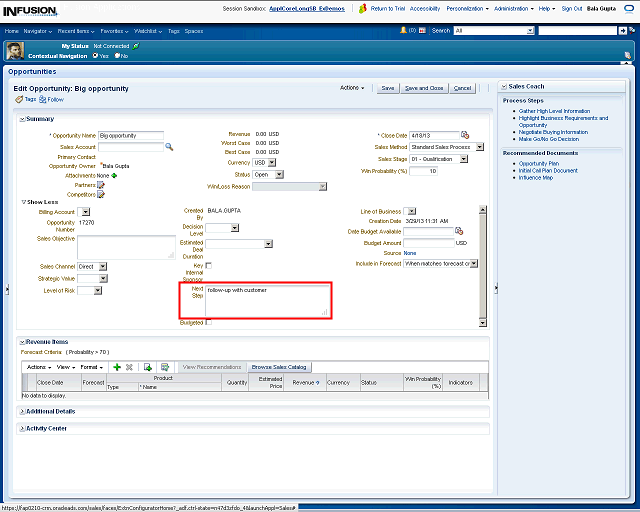Click into the Next Step text field
The height and width of the screenshot is (512, 640).
click(266, 300)
